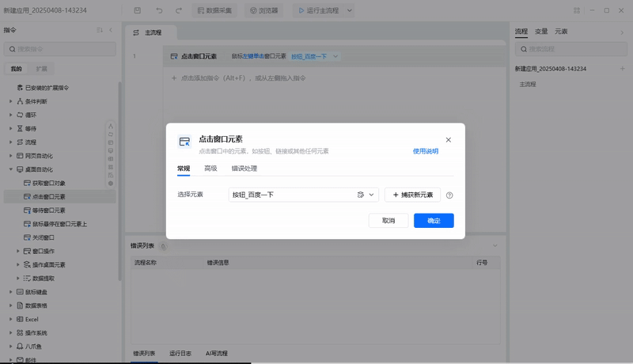This screenshot has height=364, width=633.
Task: Collapse the 指令 panel with left chevron
Action: pos(111,30)
